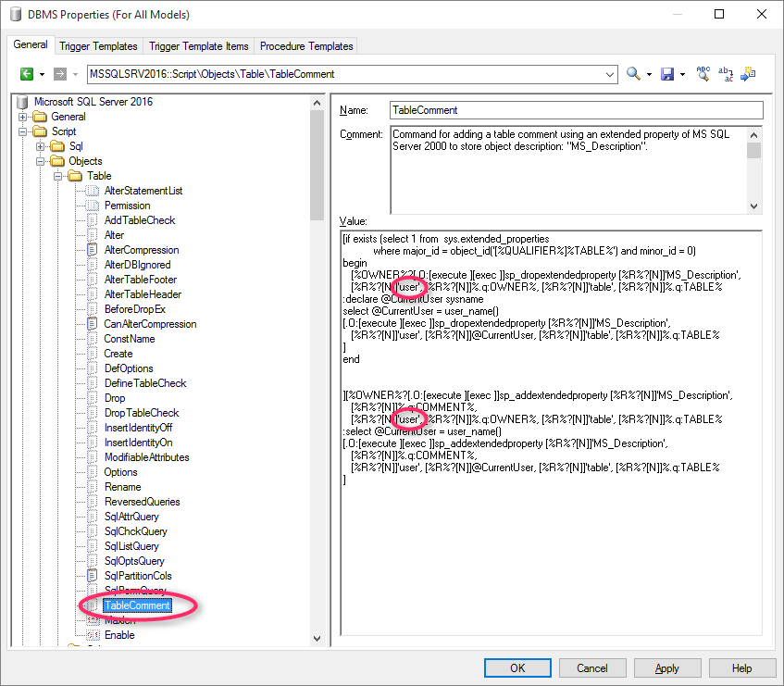This screenshot has width=784, height=686.
Task: Click the rightmost toolbar icon with star
Action: tap(748, 73)
